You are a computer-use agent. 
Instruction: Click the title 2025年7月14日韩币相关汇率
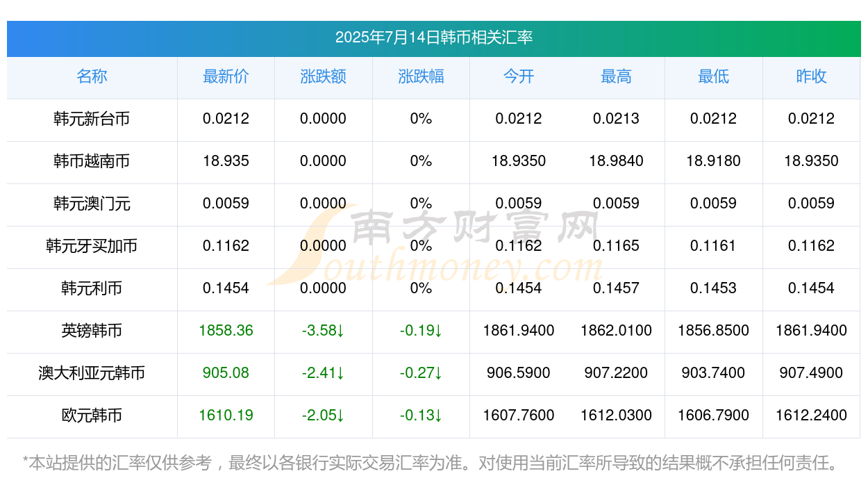[x=434, y=38]
